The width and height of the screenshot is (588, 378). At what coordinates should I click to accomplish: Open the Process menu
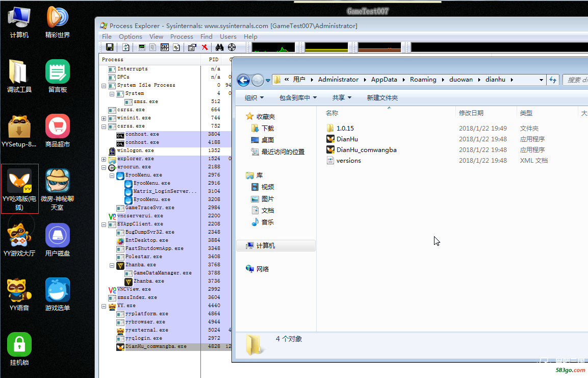coord(182,36)
